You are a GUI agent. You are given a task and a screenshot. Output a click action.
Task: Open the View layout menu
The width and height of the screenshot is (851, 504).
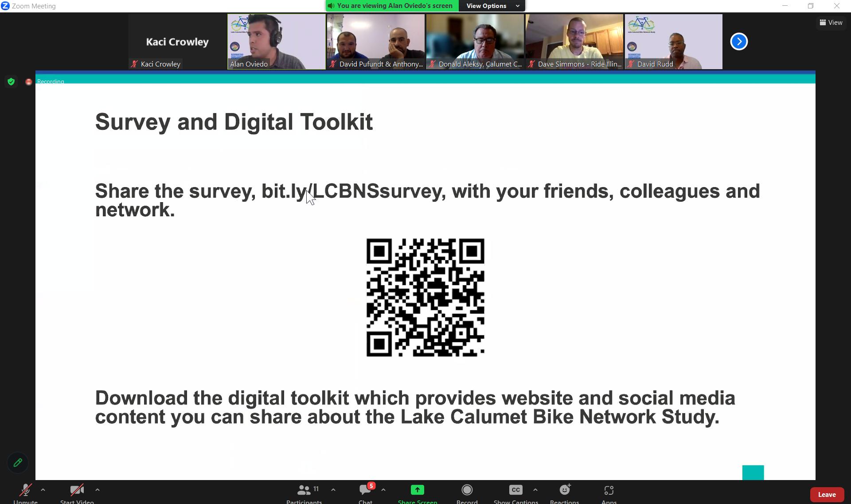pyautogui.click(x=831, y=23)
